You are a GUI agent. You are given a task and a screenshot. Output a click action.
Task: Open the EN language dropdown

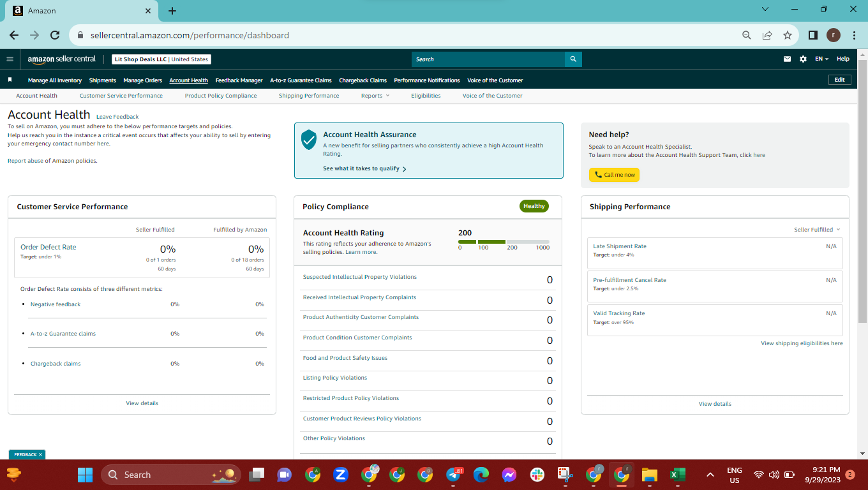pyautogui.click(x=821, y=59)
